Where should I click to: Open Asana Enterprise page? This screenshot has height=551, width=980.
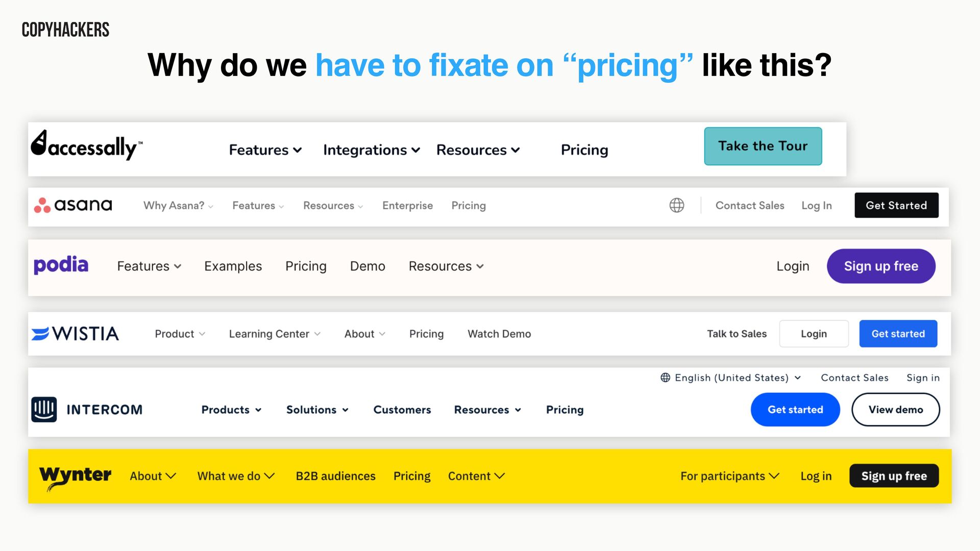click(x=407, y=206)
